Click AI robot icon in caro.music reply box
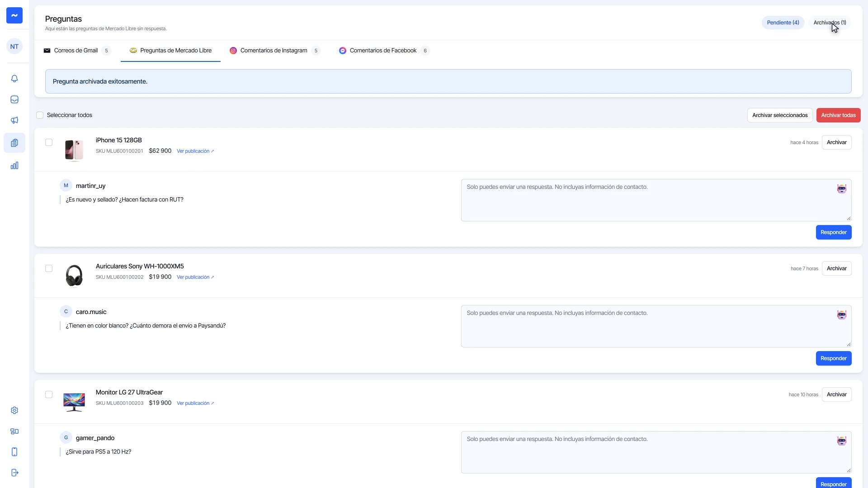This screenshot has width=868, height=488. [841, 315]
